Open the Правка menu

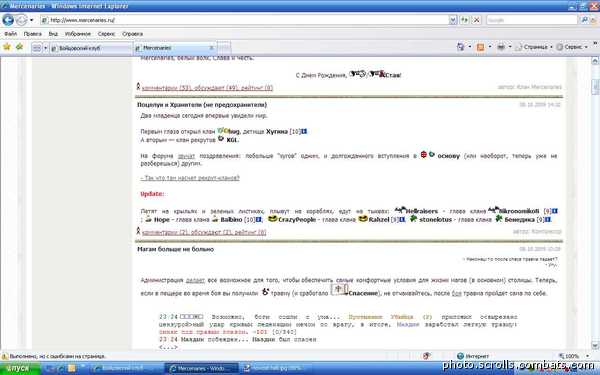[x=33, y=34]
